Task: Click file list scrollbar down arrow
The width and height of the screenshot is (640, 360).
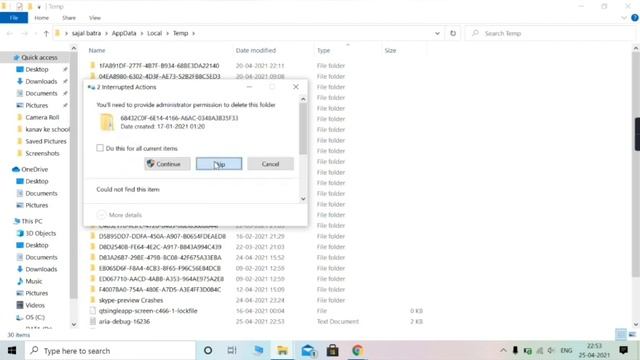Action: [x=636, y=324]
